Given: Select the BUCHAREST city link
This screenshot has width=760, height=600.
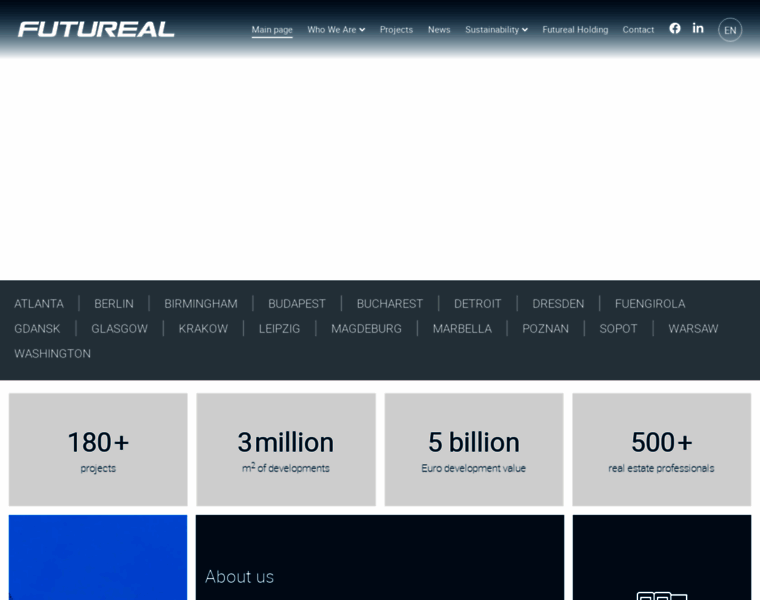Looking at the screenshot, I should [390, 304].
